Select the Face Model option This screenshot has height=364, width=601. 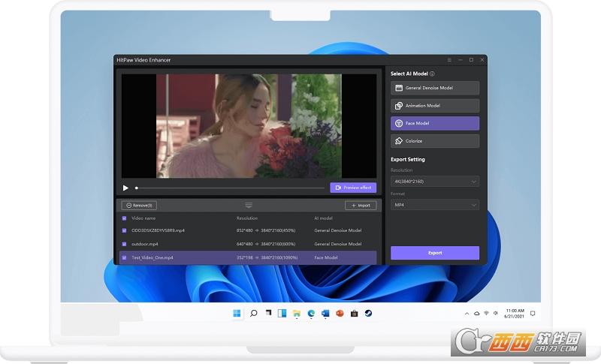[435, 123]
